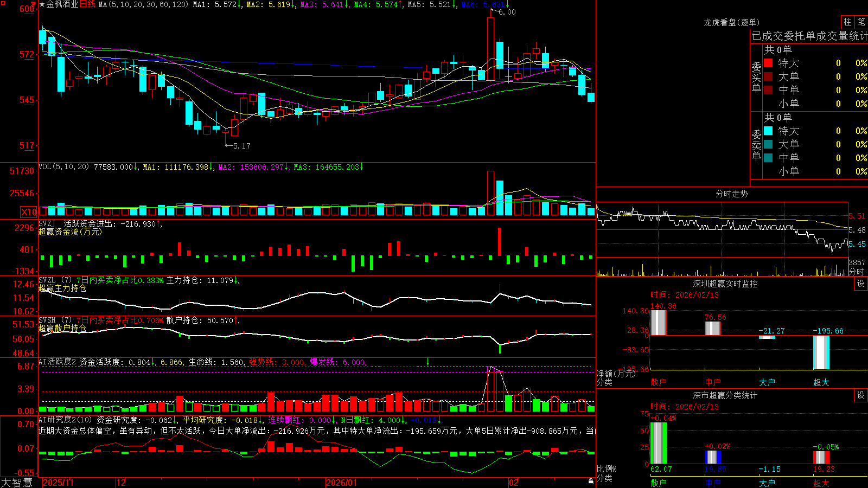Click the 5.51 price label in 分时走势
This screenshot has height=488, width=868.
pyautogui.click(x=857, y=216)
